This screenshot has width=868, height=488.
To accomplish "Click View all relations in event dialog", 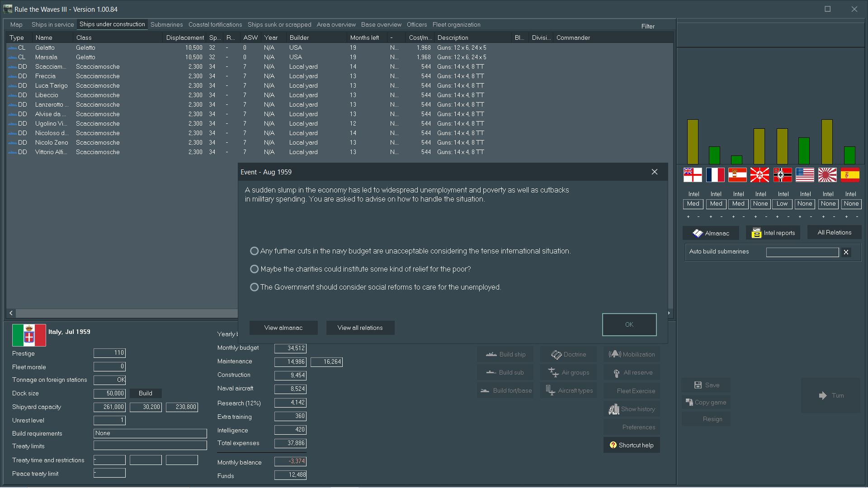I will pyautogui.click(x=360, y=328).
